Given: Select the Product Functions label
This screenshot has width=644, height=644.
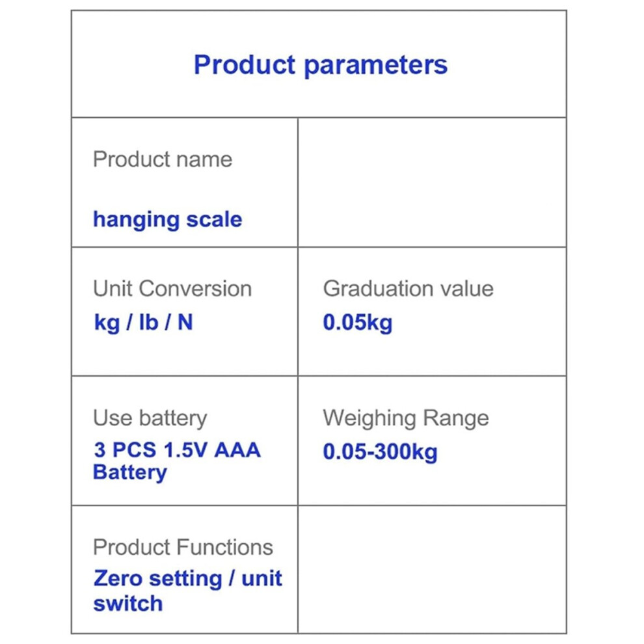Looking at the screenshot, I should tap(183, 547).
